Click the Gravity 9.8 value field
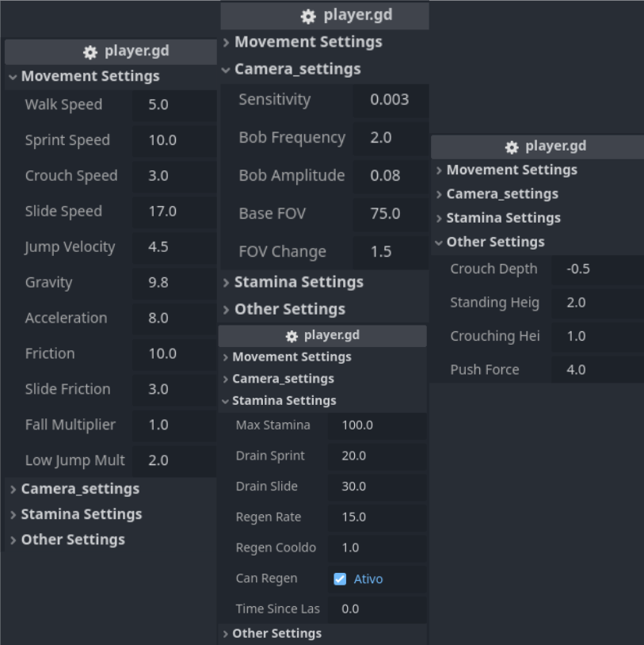Viewport: 644px width, 645px height. tap(174, 283)
